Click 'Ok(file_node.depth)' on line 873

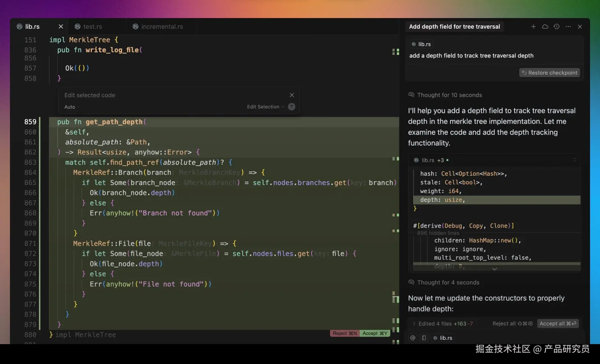coord(126,264)
